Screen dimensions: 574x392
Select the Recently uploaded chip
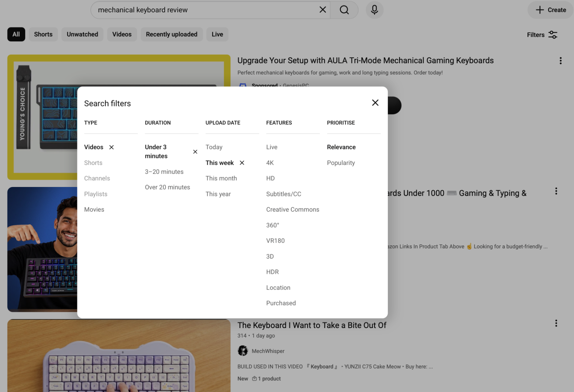coord(172,34)
